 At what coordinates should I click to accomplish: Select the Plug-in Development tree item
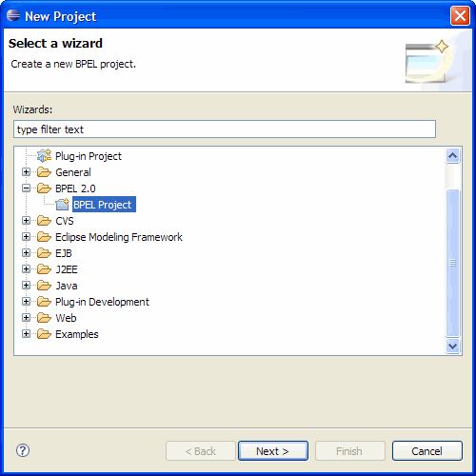click(x=102, y=302)
